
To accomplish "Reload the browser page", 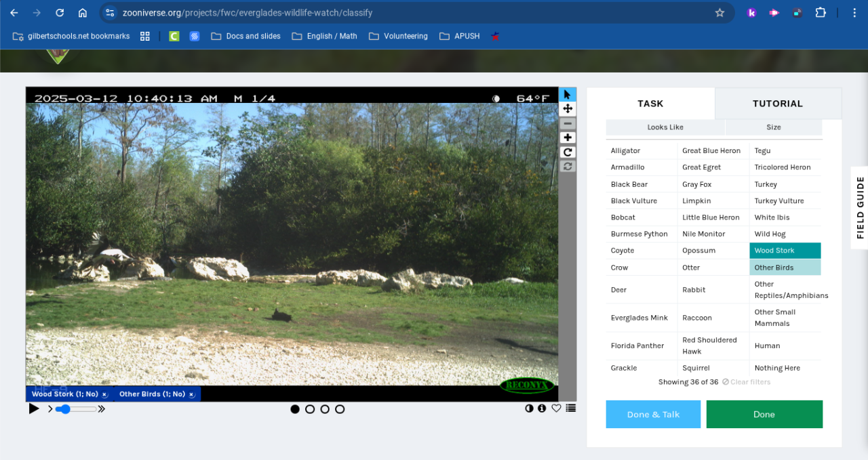I will (60, 13).
